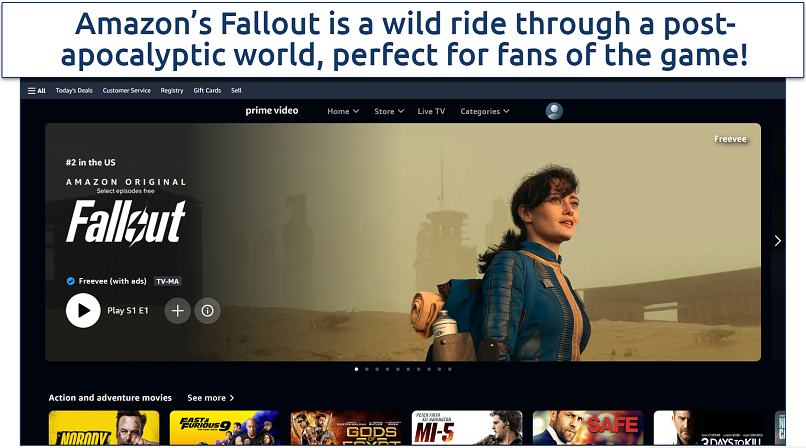Open the user profile avatar icon
The image size is (806, 448).
(x=554, y=111)
